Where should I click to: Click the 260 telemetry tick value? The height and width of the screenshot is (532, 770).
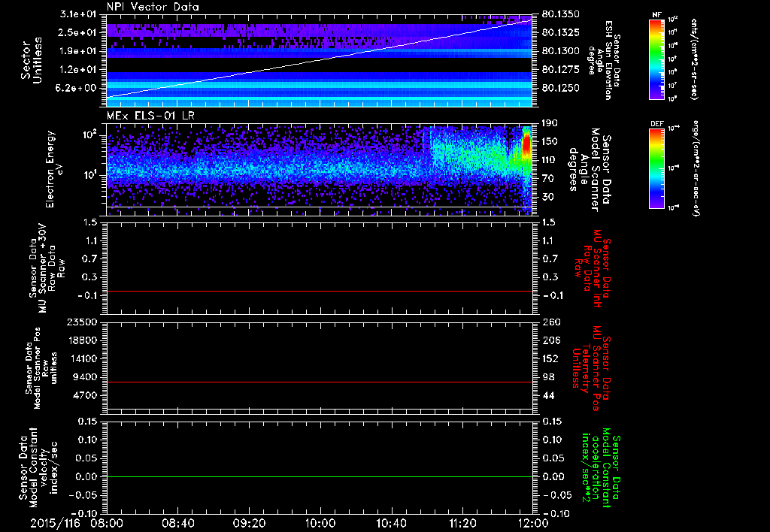point(550,322)
